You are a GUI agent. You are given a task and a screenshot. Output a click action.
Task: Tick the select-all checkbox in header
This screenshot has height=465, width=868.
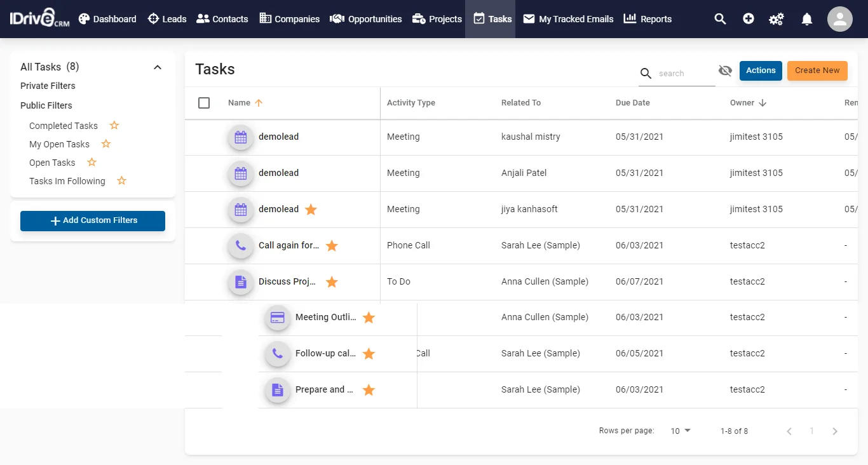(x=204, y=103)
